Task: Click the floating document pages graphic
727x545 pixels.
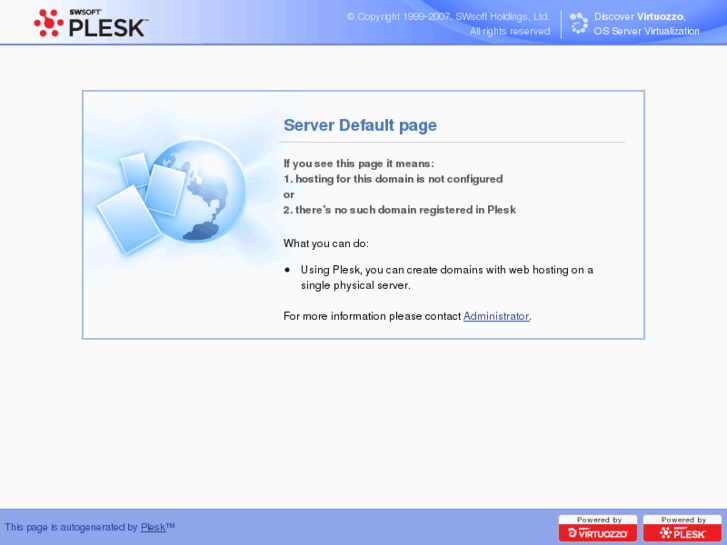Action: point(139,202)
